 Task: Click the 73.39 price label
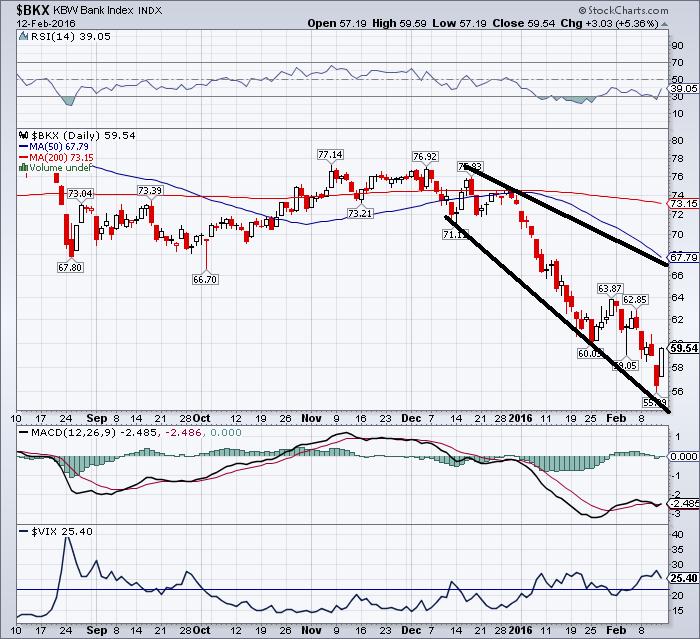click(x=150, y=191)
